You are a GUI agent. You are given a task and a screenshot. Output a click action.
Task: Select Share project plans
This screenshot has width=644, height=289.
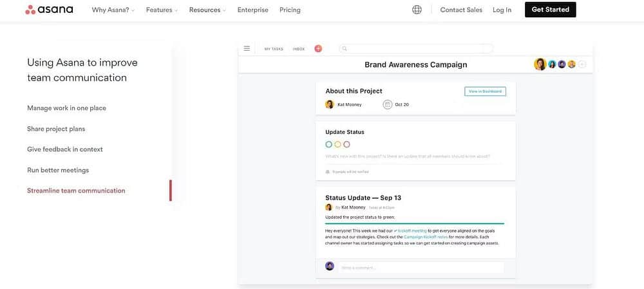click(x=56, y=129)
